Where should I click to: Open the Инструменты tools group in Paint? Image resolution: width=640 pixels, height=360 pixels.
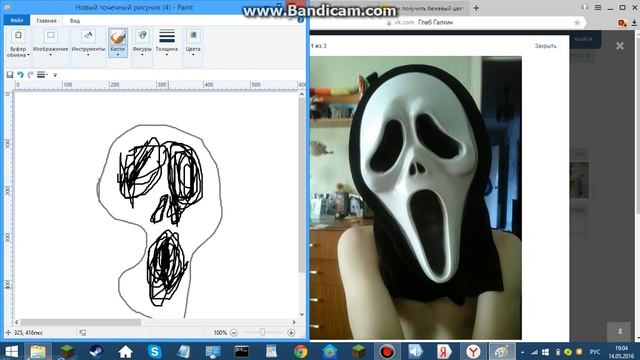(88, 43)
